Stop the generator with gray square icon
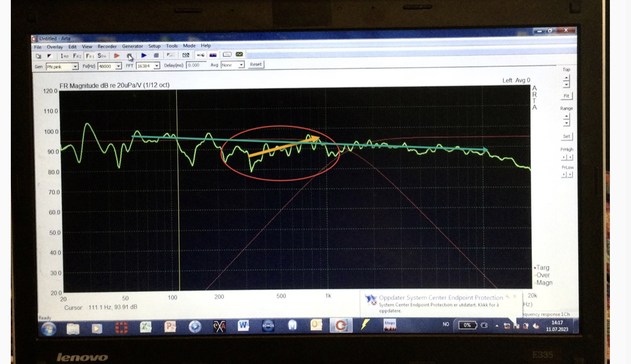 [x=156, y=56]
